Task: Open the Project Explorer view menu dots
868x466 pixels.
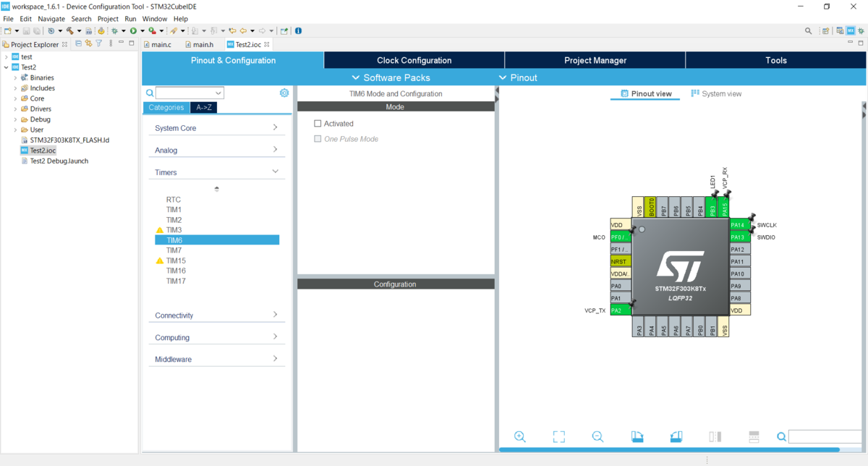Action: 110,44
